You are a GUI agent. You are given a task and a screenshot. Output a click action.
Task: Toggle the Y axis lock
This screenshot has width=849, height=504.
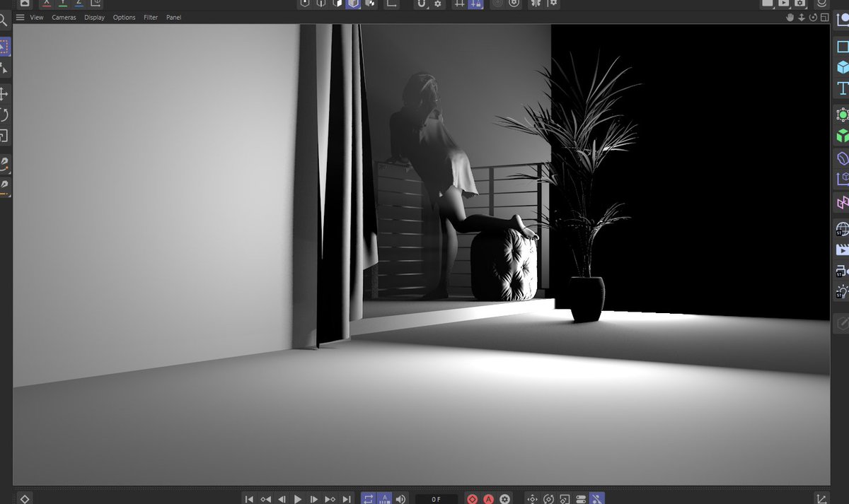pyautogui.click(x=63, y=4)
